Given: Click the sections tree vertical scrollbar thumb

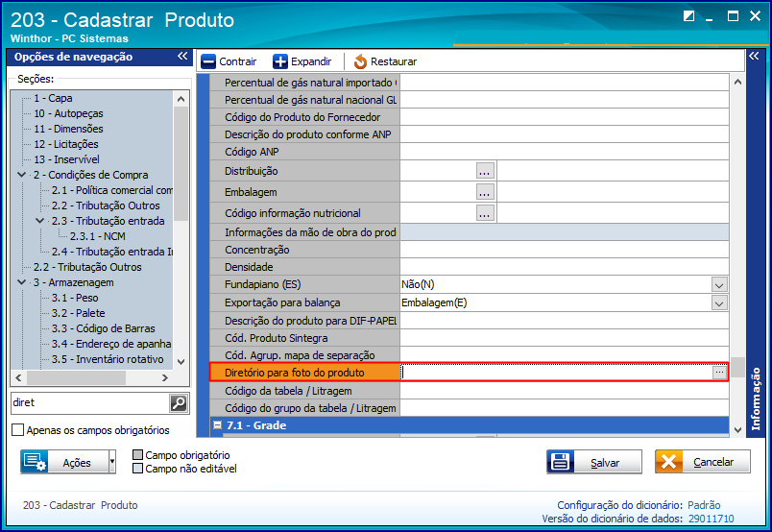Looking at the screenshot, I should 181,163.
